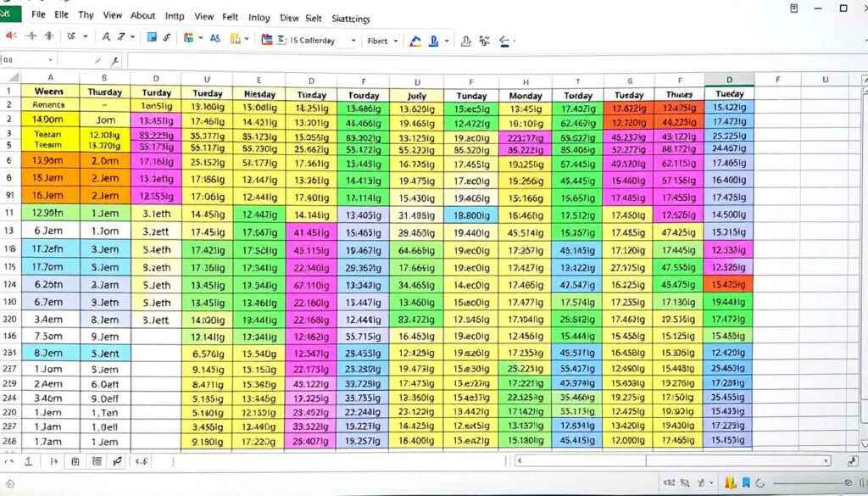Open the '15 Callerday' font dropdown
Screen dimensions: 868x496
[353, 40]
